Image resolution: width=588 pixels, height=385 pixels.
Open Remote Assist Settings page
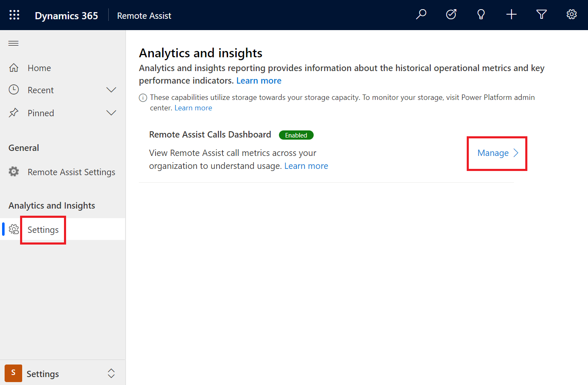point(72,172)
